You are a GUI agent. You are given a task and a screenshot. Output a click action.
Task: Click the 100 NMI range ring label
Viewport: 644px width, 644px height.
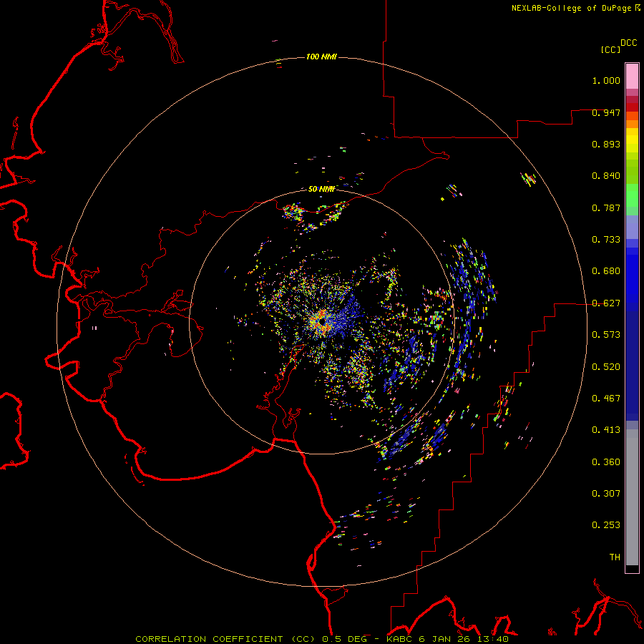pyautogui.click(x=321, y=57)
